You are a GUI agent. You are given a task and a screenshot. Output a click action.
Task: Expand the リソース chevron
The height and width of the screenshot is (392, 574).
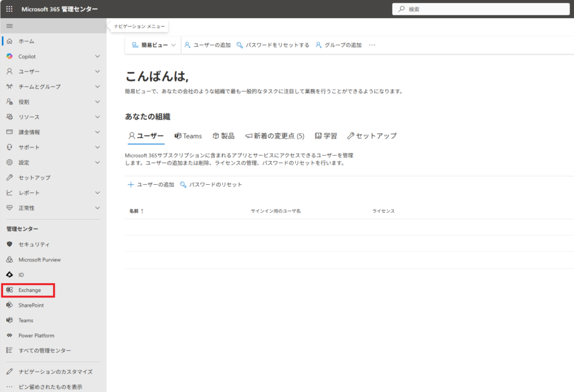coord(97,117)
